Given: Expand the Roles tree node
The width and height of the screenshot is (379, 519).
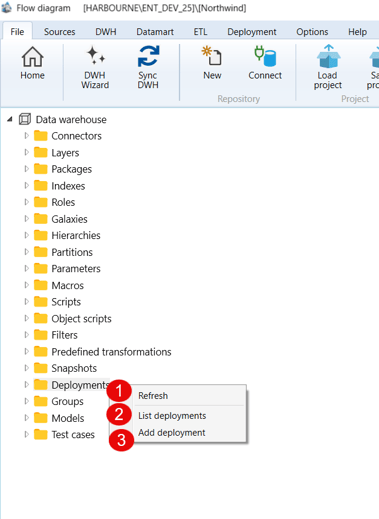Looking at the screenshot, I should pos(26,202).
